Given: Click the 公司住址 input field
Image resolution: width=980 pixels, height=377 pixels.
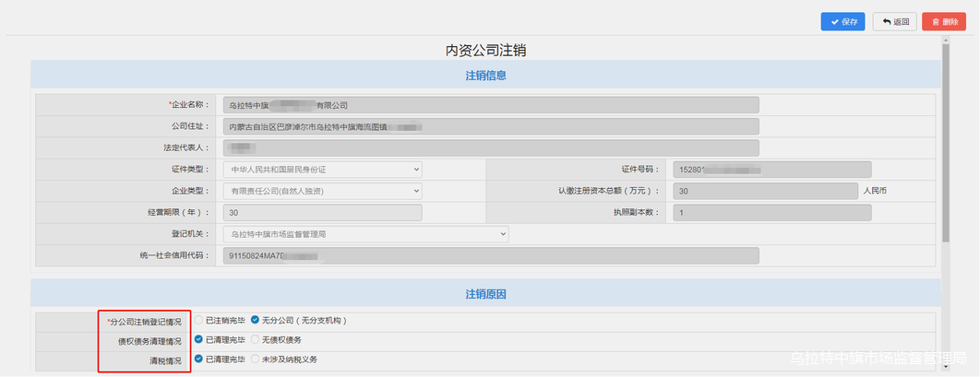Looking at the screenshot, I should pos(490,126).
